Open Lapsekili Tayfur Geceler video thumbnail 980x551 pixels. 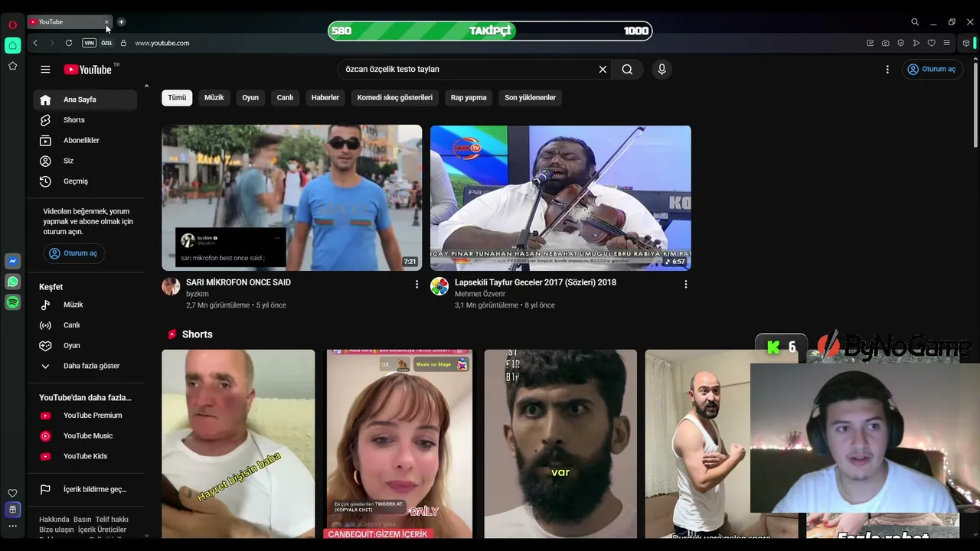560,197
